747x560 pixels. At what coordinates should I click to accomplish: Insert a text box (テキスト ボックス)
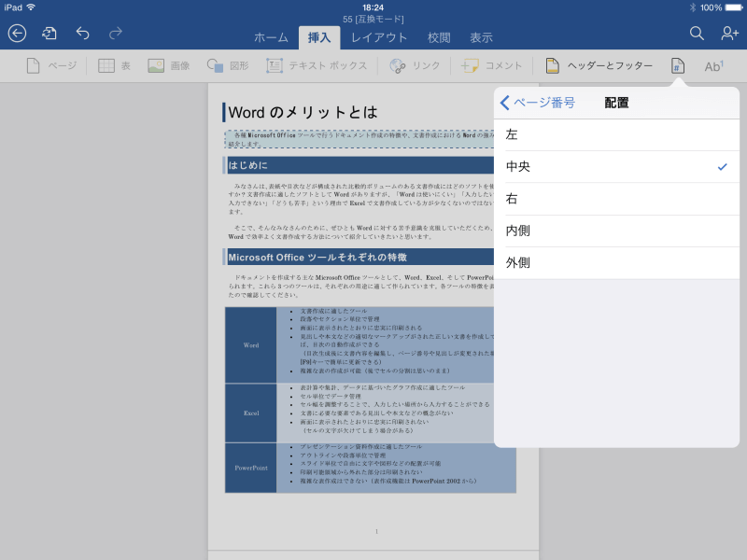(317, 65)
